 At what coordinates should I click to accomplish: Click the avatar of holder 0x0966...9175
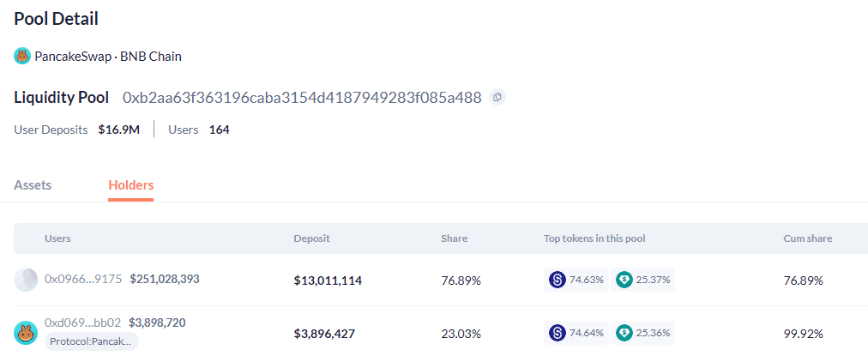point(26,280)
